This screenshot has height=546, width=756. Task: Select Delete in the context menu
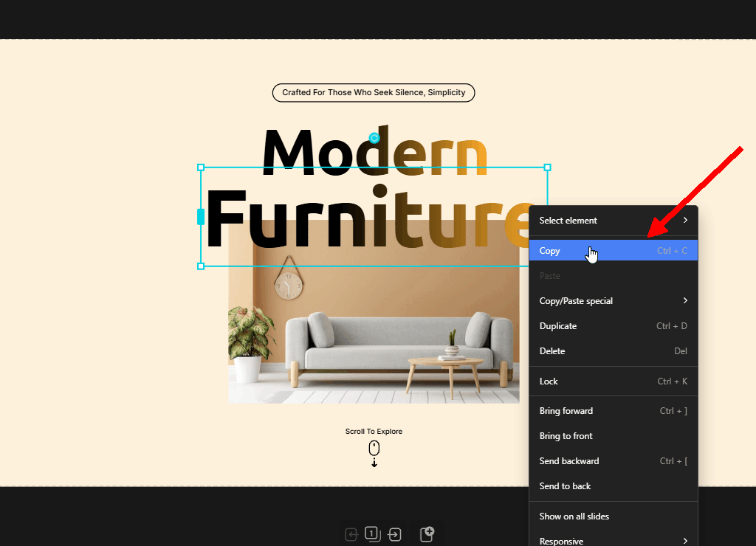614,350
